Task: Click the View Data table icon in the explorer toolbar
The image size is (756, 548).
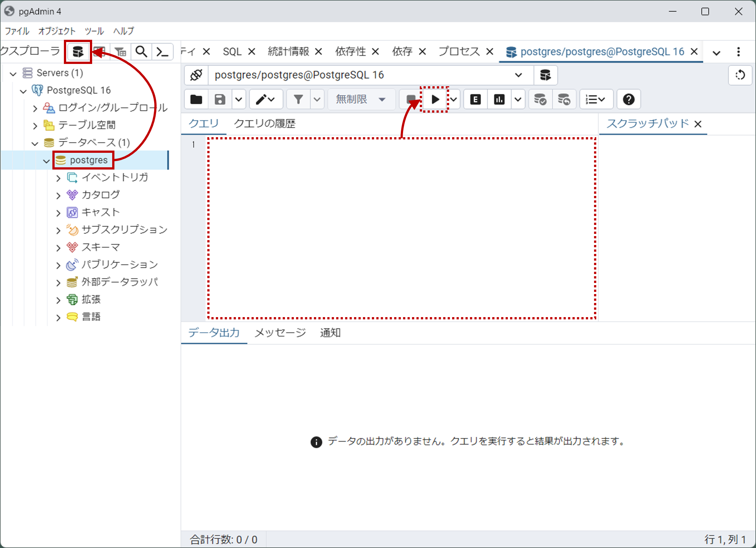Action: click(x=100, y=52)
